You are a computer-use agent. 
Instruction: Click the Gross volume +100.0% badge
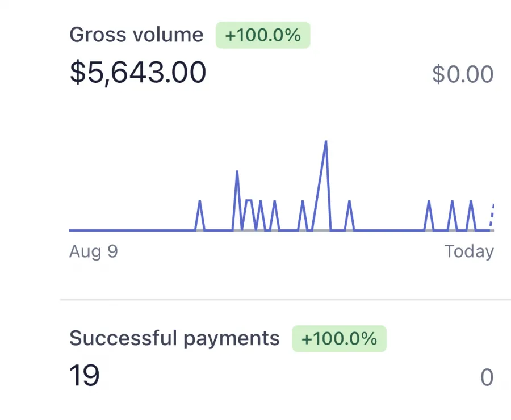(x=263, y=35)
